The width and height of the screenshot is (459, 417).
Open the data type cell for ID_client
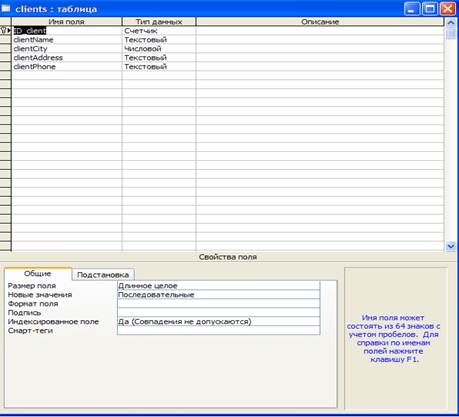pyautogui.click(x=159, y=31)
